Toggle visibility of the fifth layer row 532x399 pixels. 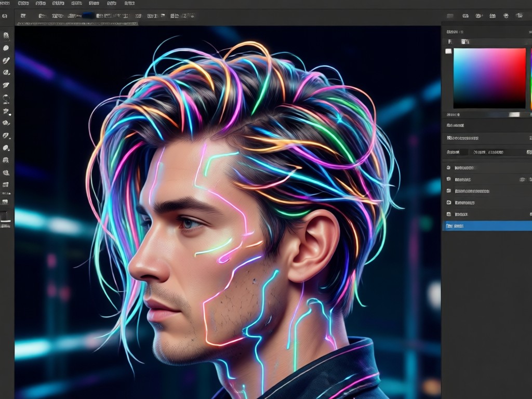[x=448, y=214]
